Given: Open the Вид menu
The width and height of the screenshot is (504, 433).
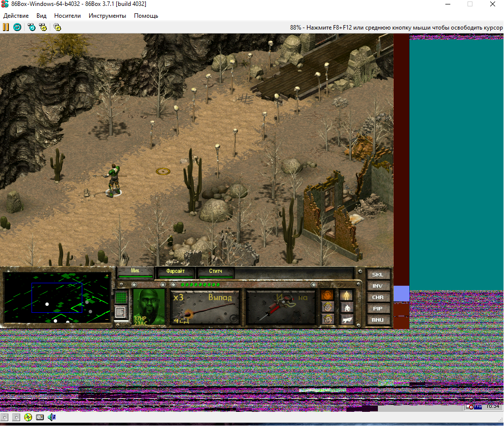Looking at the screenshot, I should click(41, 16).
